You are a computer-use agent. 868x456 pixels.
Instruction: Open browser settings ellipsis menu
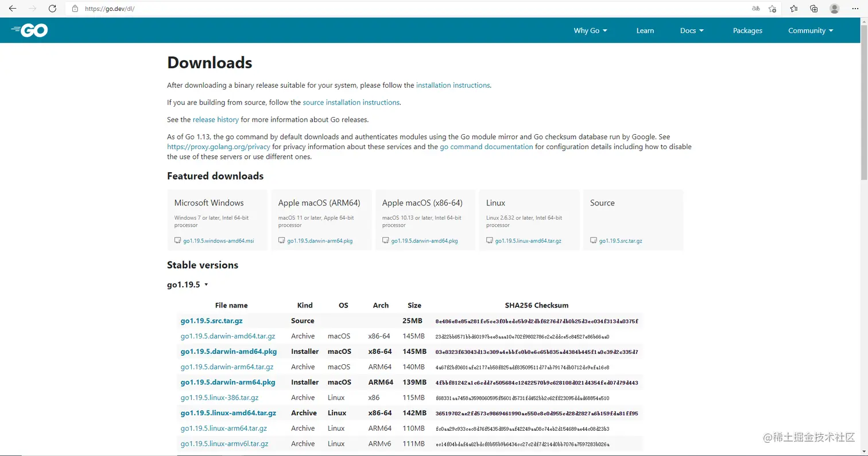coord(855,9)
